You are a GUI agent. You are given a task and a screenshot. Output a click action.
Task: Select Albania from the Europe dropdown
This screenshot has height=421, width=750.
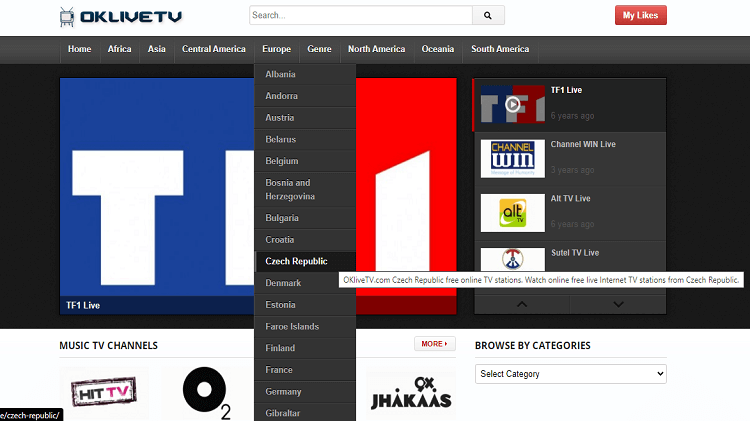305,74
